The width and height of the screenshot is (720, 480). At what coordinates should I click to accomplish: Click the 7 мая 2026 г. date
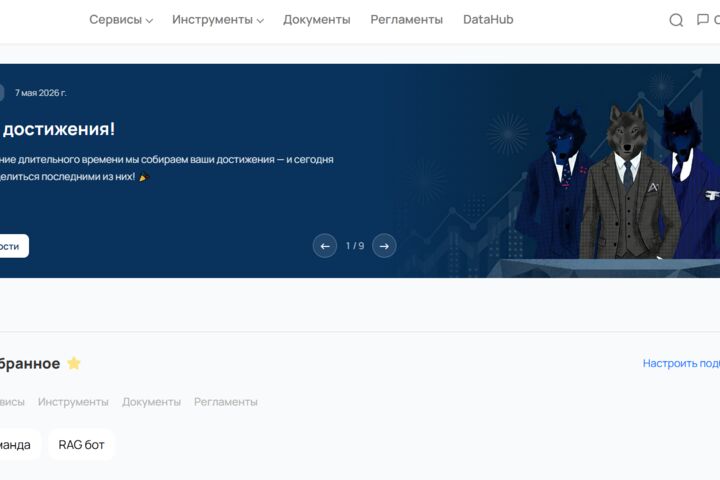[40, 93]
